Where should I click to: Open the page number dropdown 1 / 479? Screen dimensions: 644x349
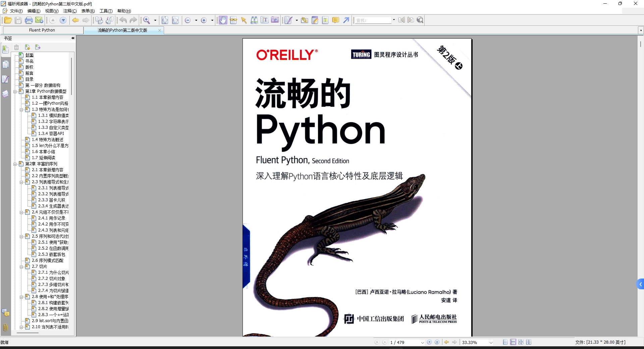point(422,343)
